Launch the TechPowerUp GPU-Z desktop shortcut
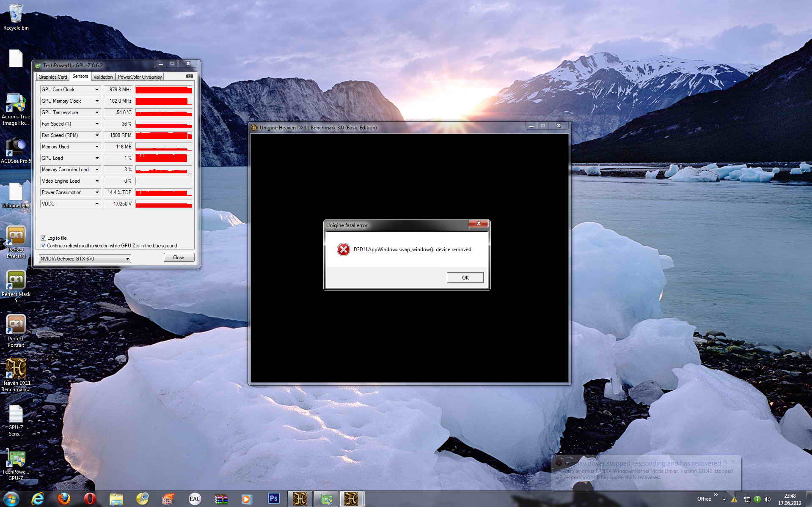The image size is (812, 507). pos(16,465)
